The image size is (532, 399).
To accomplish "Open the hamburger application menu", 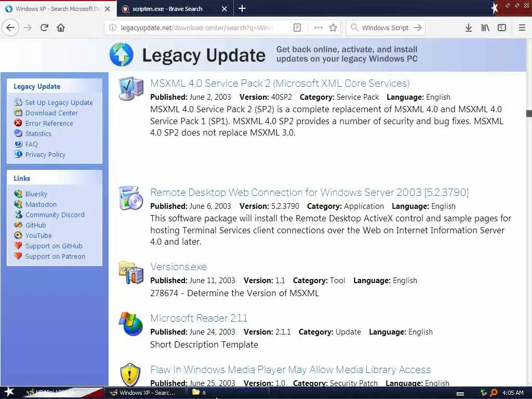I will (x=522, y=28).
